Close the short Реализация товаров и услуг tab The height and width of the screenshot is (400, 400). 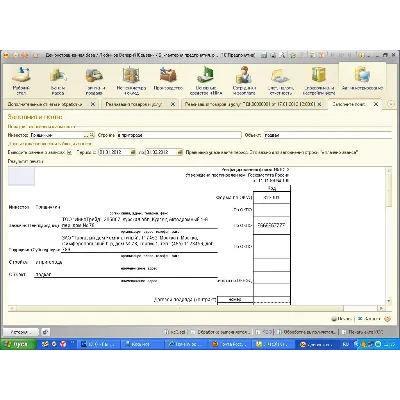pyautogui.click(x=173, y=104)
